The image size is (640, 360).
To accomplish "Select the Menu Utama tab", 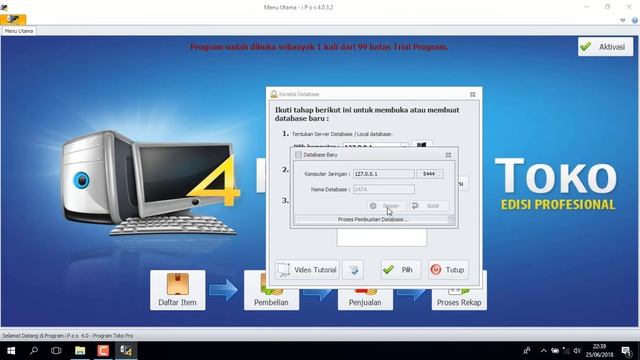I will 19,31.
